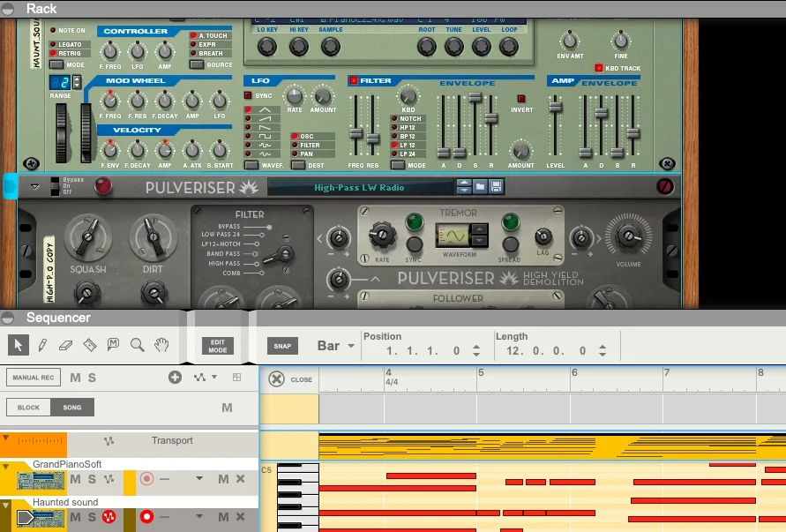
Task: Click the Manual Rec button
Action: coord(34,377)
